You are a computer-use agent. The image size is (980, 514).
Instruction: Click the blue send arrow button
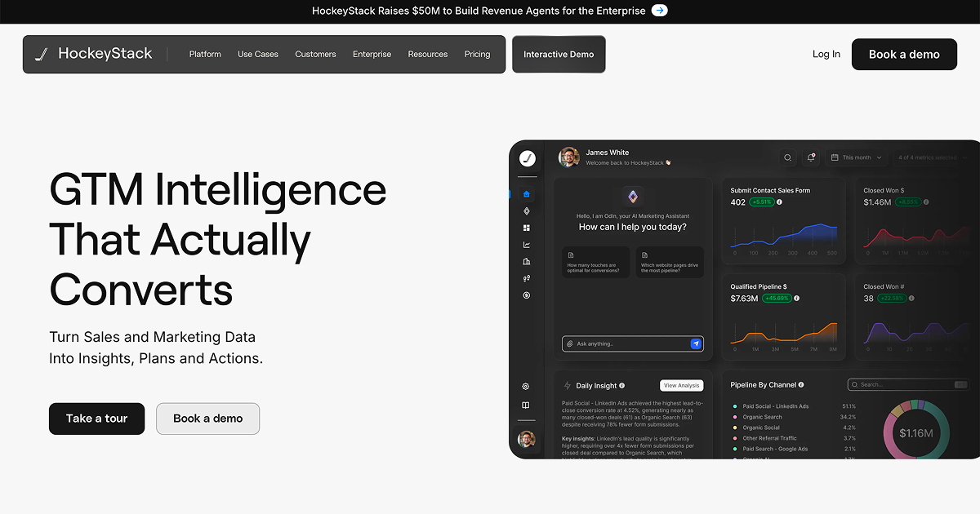696,344
